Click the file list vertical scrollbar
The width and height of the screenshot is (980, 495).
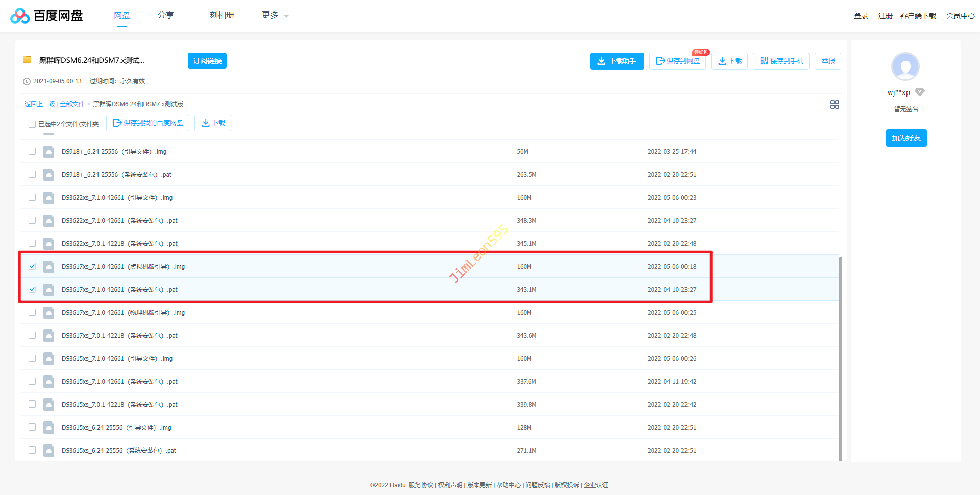840,358
